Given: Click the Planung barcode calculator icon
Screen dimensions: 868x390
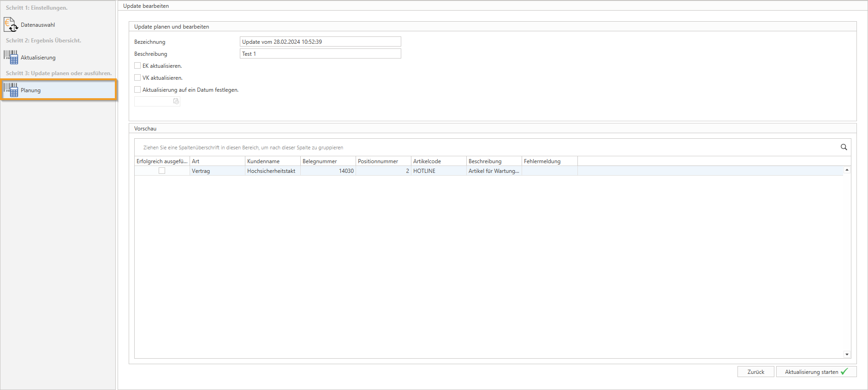Looking at the screenshot, I should click(11, 90).
